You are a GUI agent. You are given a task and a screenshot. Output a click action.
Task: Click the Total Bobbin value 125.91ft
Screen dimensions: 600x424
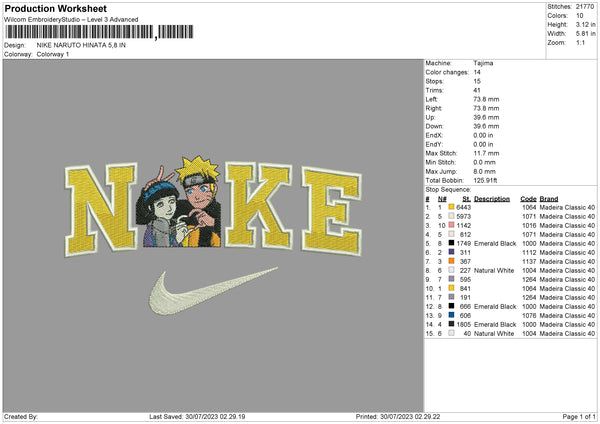point(485,180)
